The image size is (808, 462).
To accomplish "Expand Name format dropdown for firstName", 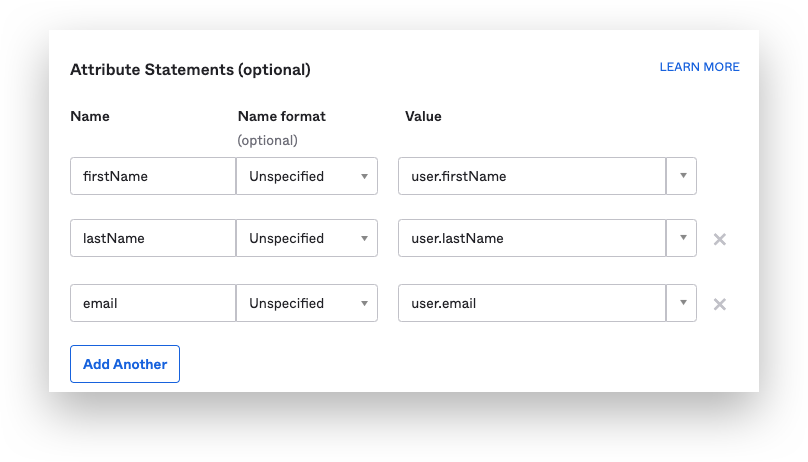I will coord(306,176).
